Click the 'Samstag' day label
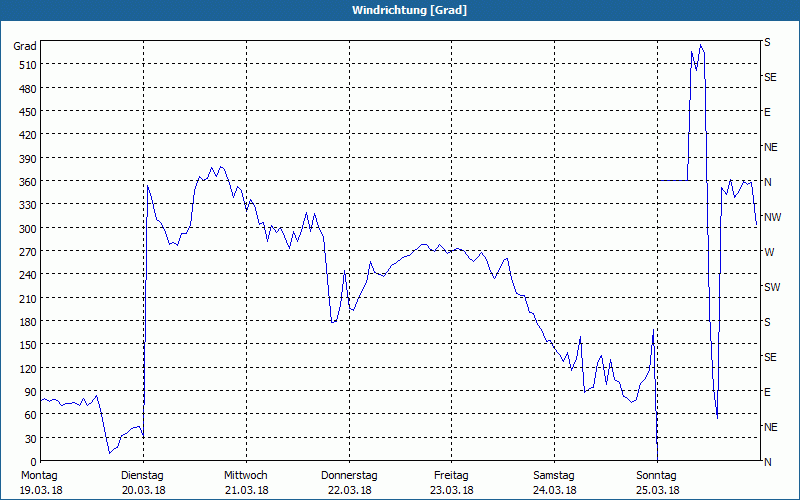The height and width of the screenshot is (500, 800). [x=554, y=476]
